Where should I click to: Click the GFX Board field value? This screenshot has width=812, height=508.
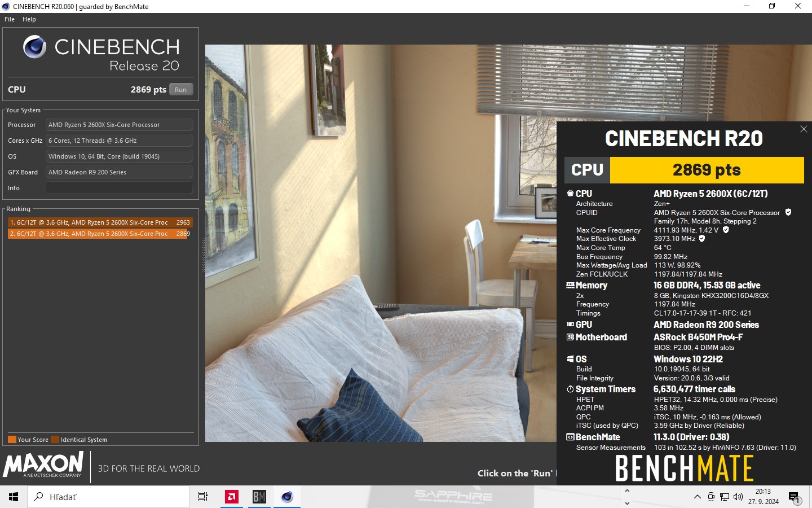[119, 172]
